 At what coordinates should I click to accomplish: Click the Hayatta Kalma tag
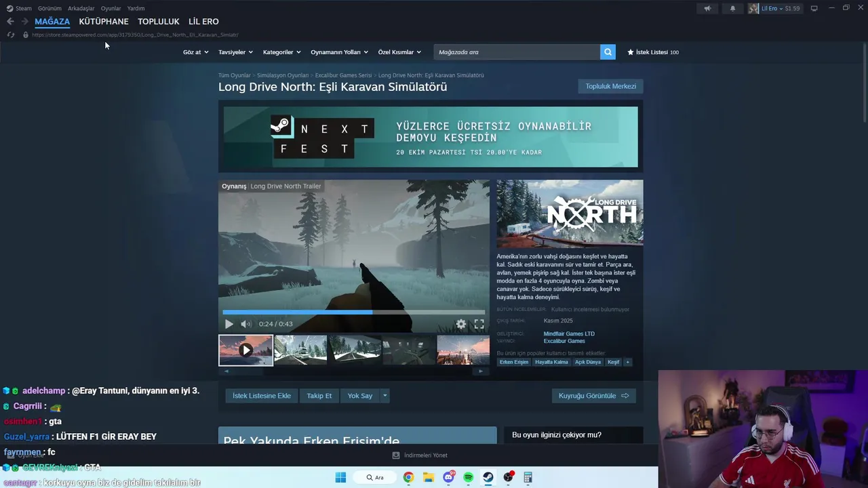click(551, 362)
